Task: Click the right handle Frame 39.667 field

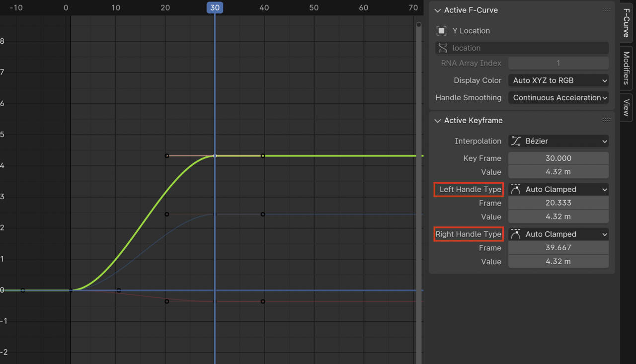Action: (x=558, y=247)
